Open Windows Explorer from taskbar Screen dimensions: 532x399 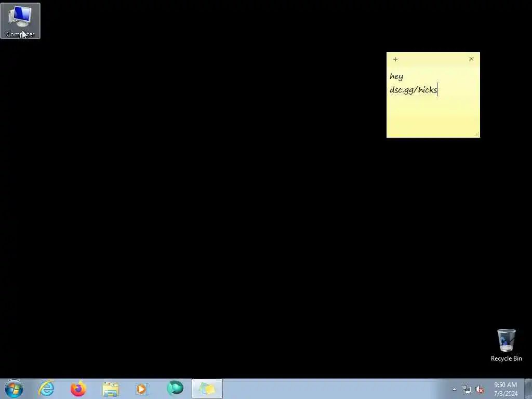coord(111,389)
